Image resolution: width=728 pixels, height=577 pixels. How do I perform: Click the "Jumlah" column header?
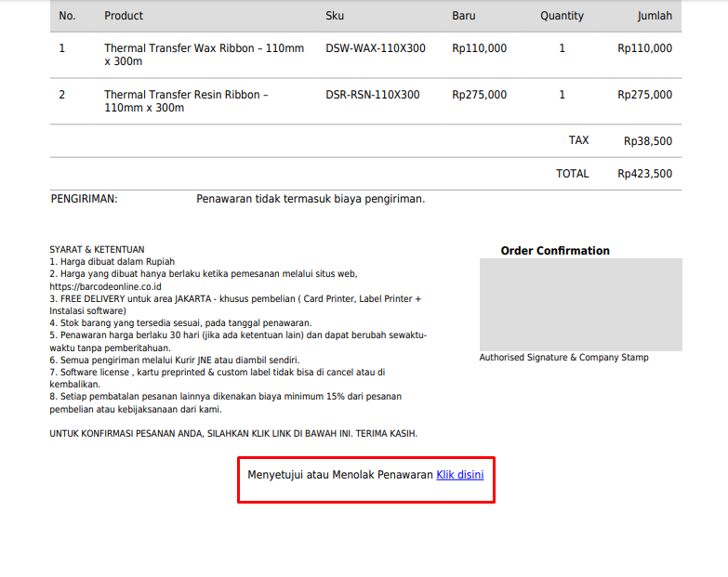click(x=654, y=16)
